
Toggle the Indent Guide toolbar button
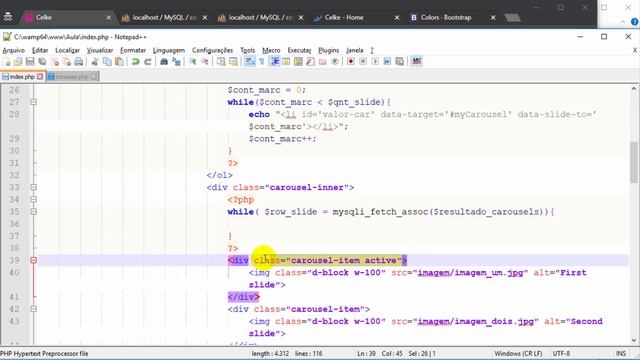tap(275, 61)
